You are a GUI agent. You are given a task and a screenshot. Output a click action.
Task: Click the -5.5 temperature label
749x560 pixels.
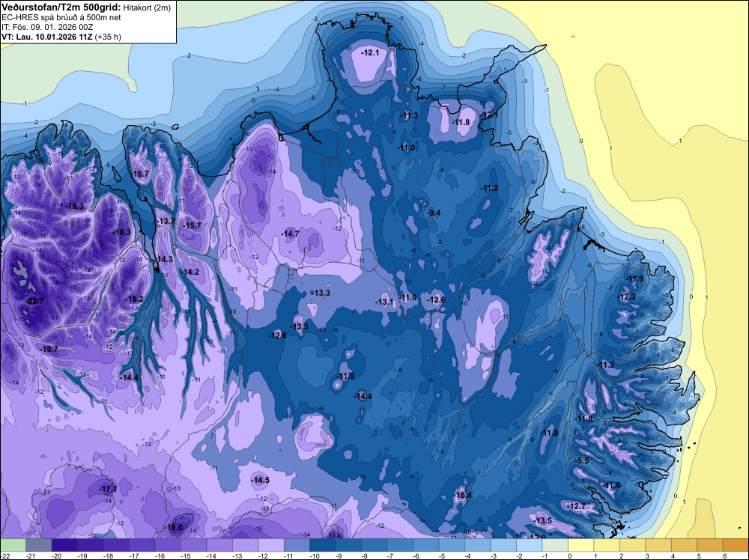point(582,460)
